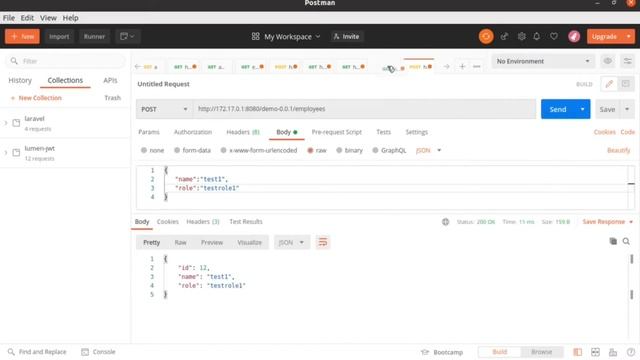Click the sidebar Filter search field
Screen dimensions: 640x360
(65, 61)
